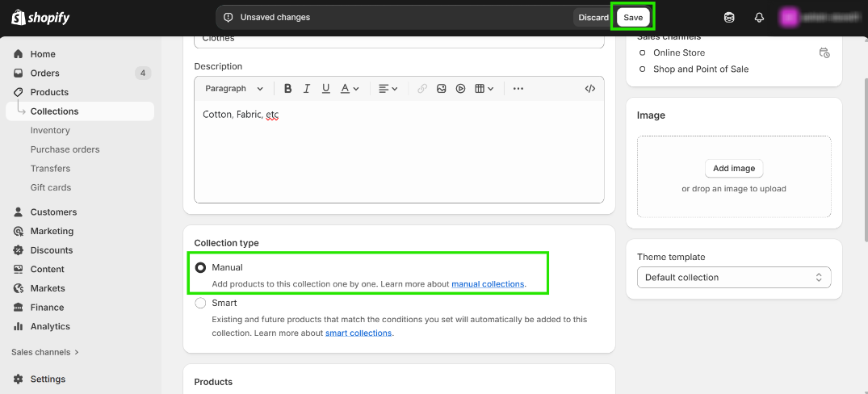This screenshot has height=394, width=868.
Task: Open the text alignment dropdown
Action: pyautogui.click(x=388, y=89)
